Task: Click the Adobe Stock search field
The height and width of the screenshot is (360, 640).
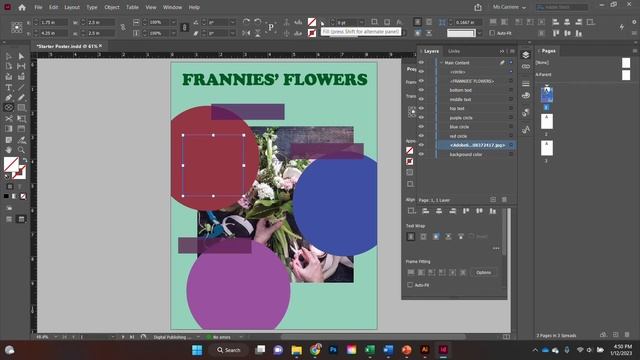Action: click(562, 7)
